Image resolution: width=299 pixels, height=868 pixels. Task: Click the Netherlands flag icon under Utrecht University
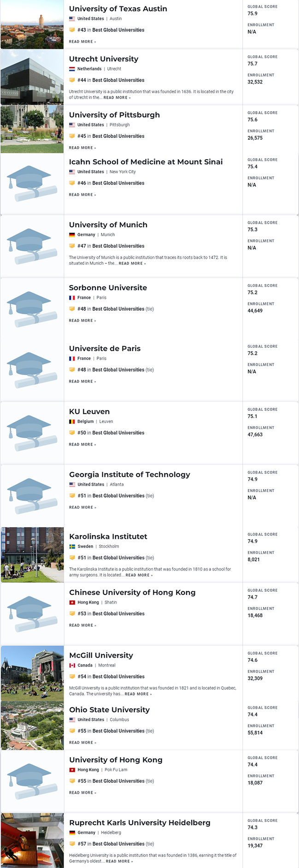click(x=72, y=69)
